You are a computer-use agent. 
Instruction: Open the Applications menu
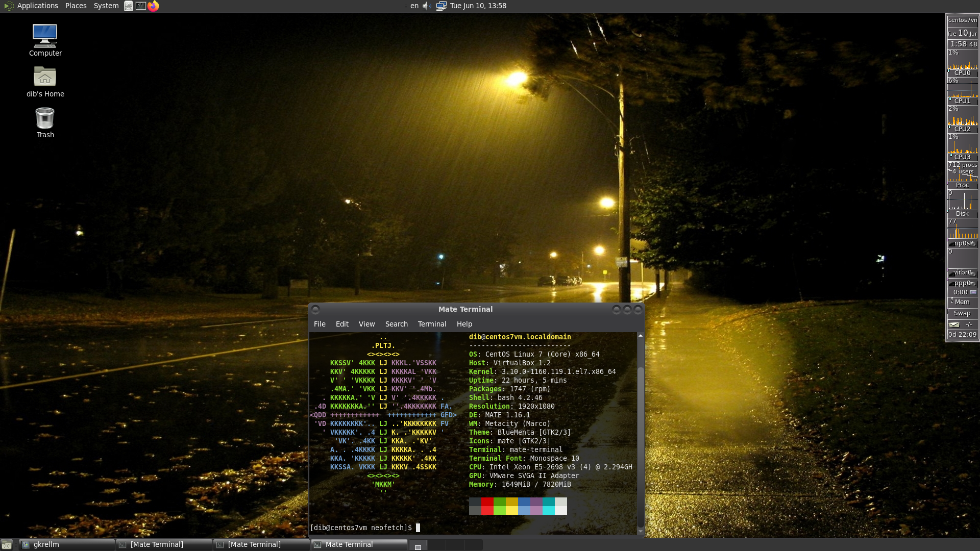coord(37,6)
